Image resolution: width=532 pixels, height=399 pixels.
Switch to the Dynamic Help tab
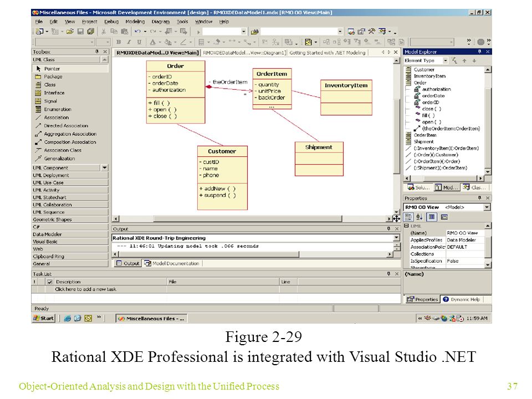click(x=462, y=299)
